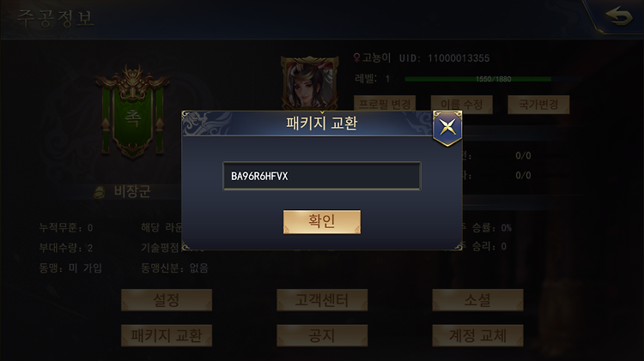Open the 소셜 social button
The height and width of the screenshot is (361, 644).
477,300
